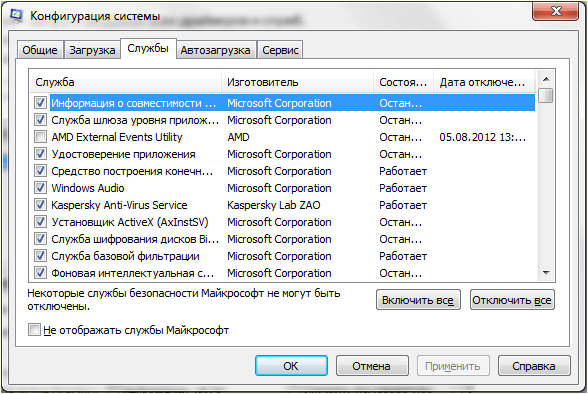
Task: Click scrollbar up arrow in services list
Action: click(x=546, y=79)
